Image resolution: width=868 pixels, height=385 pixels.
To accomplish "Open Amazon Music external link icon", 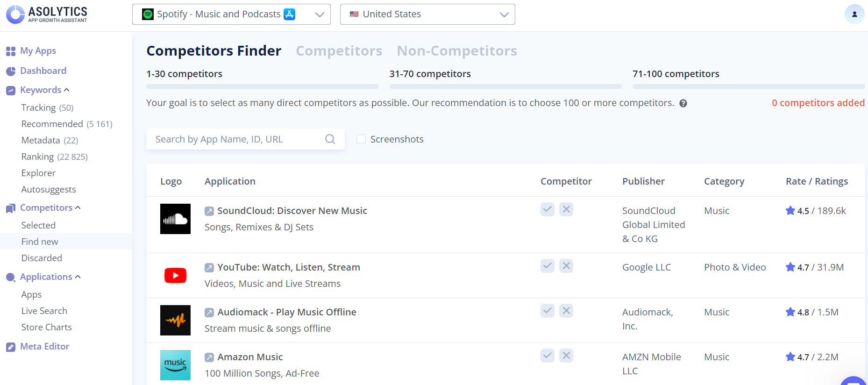I will (x=209, y=357).
